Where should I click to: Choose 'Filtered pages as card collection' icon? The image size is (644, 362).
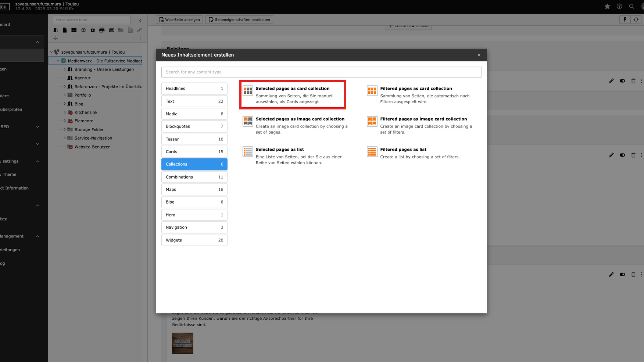coord(372,90)
